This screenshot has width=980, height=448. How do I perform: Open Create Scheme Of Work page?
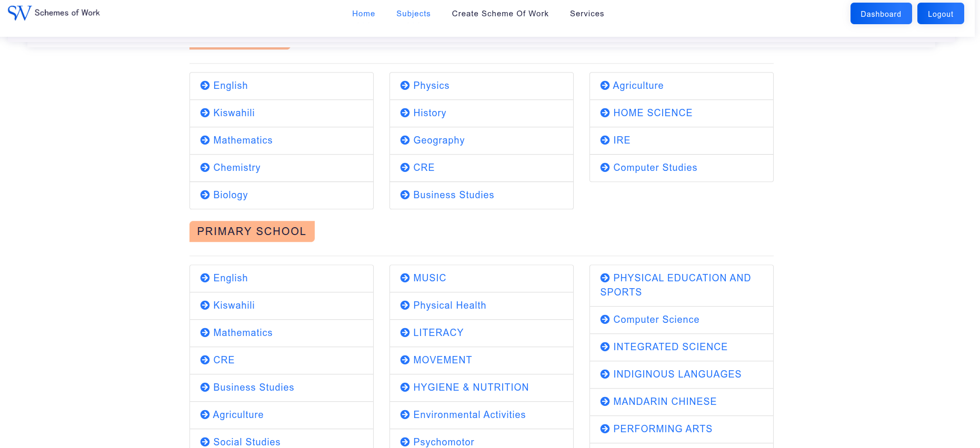500,14
